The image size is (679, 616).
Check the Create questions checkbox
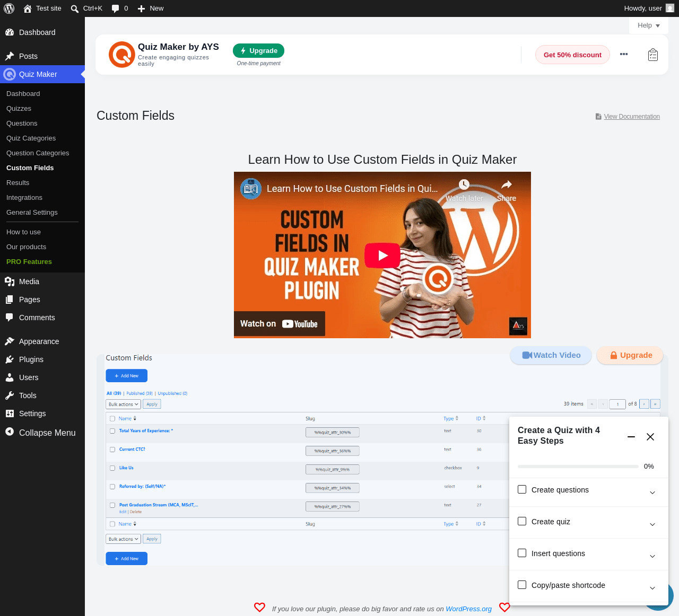click(x=522, y=489)
